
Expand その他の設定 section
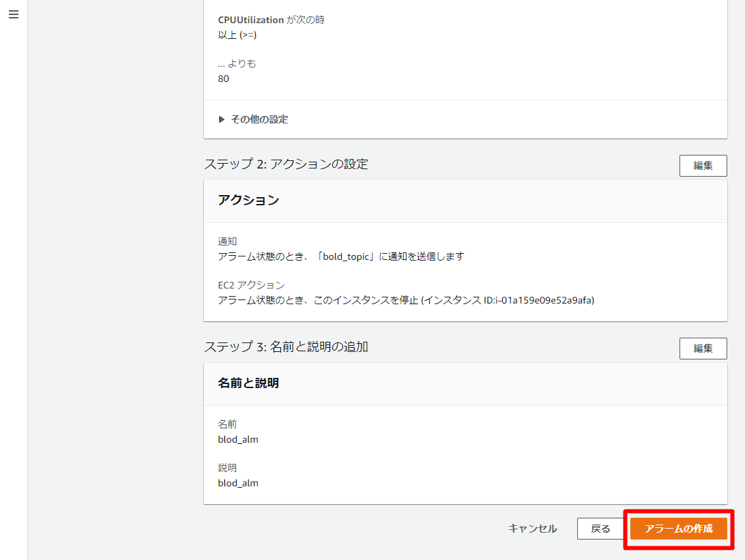[x=253, y=119]
